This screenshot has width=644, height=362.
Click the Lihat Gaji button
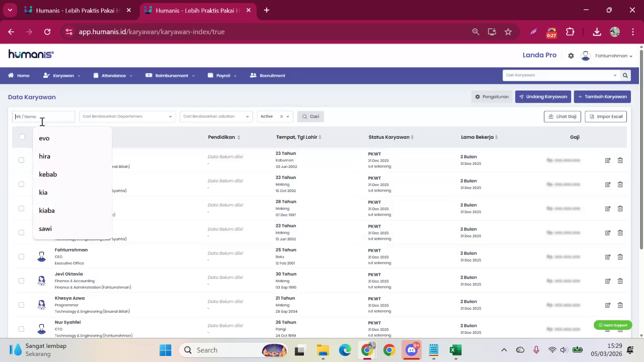562,117
